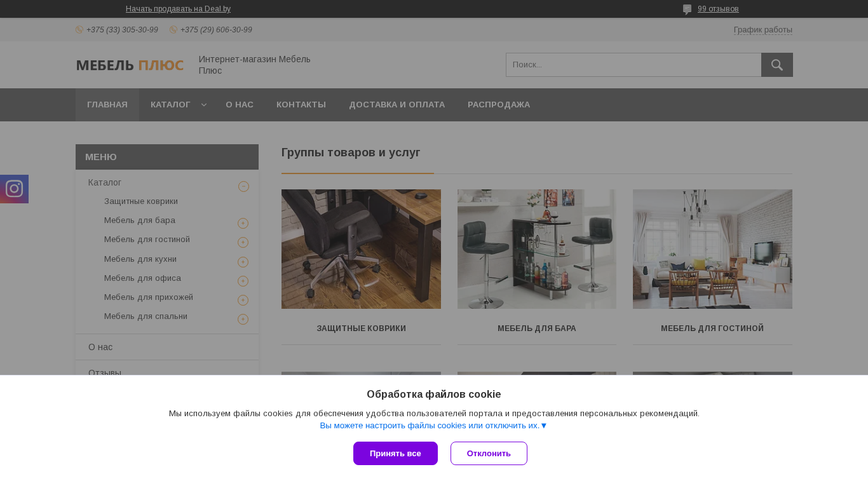Click the reviews speech bubble icon
Viewport: 868px width, 488px height.
click(x=687, y=10)
